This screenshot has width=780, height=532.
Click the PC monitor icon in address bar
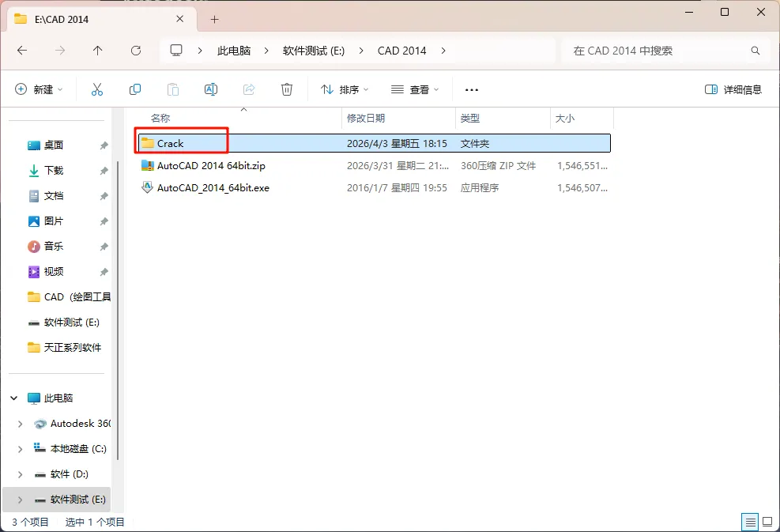pyautogui.click(x=176, y=51)
